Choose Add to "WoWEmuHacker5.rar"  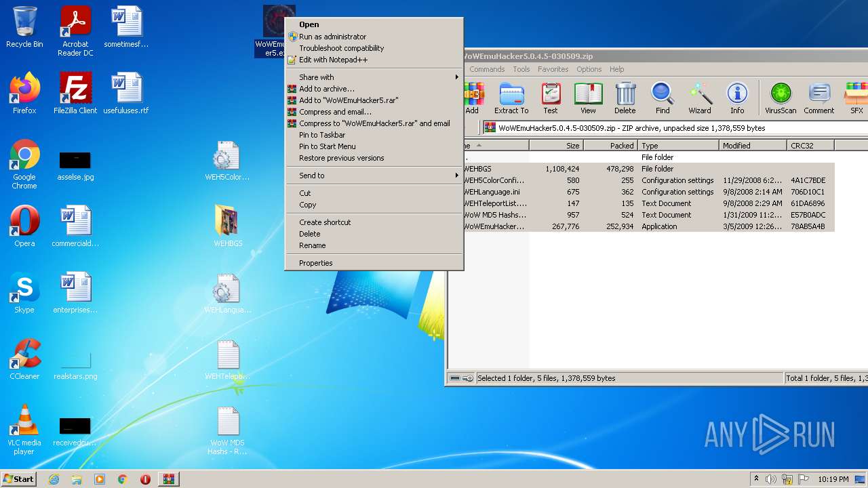(x=374, y=100)
